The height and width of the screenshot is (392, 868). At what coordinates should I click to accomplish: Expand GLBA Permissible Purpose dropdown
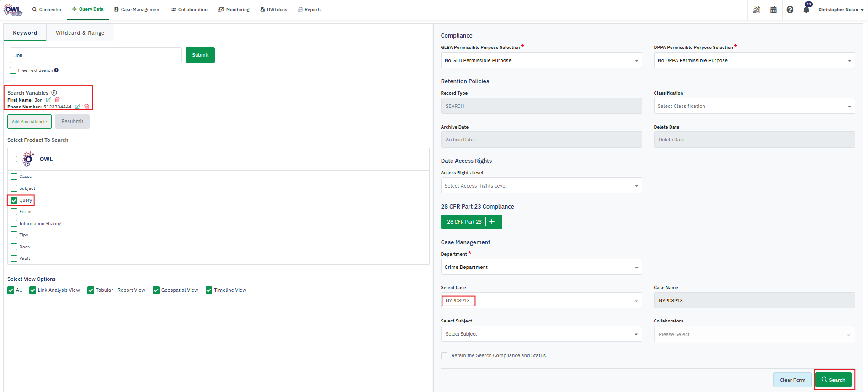tap(541, 60)
